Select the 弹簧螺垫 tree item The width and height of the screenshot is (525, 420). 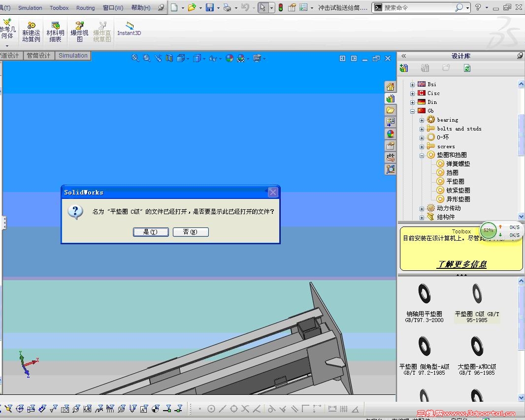[x=458, y=163]
